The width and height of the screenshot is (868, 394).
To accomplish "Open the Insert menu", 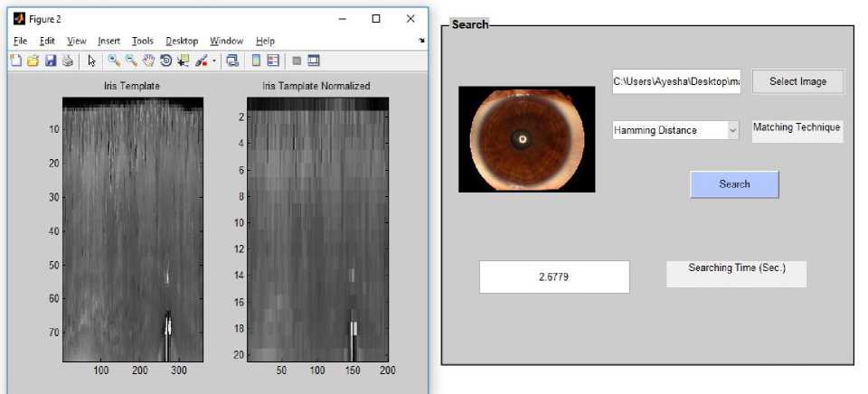I will tap(108, 41).
